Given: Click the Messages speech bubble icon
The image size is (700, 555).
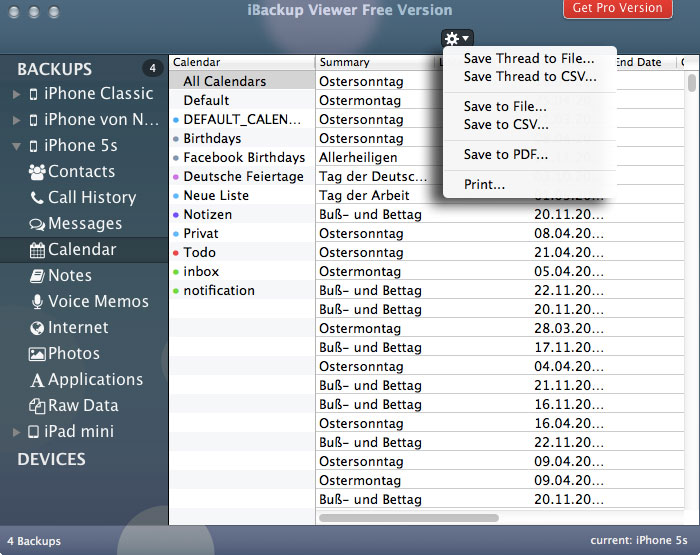Looking at the screenshot, I should click(37, 224).
